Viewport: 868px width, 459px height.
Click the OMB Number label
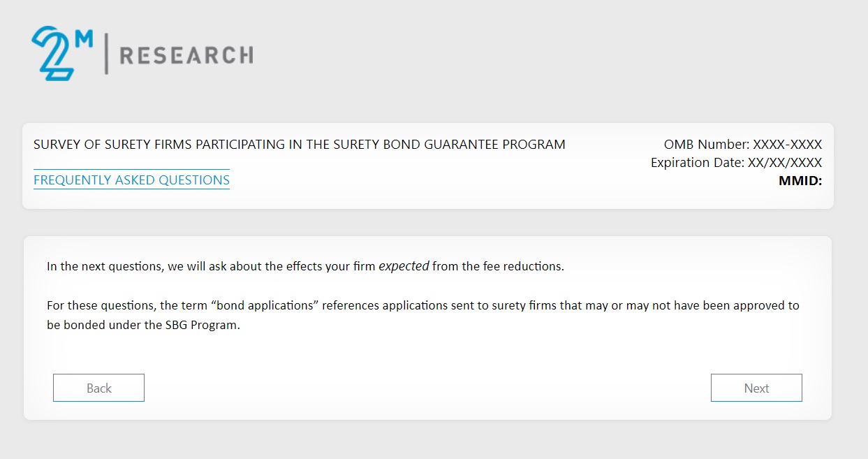[706, 145]
